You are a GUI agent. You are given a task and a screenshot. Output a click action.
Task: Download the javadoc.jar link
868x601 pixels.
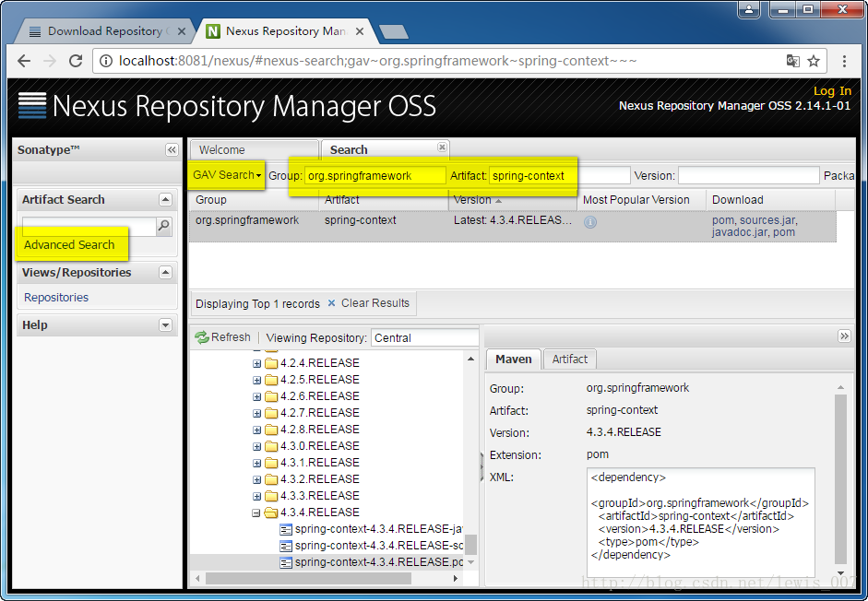coord(739,232)
